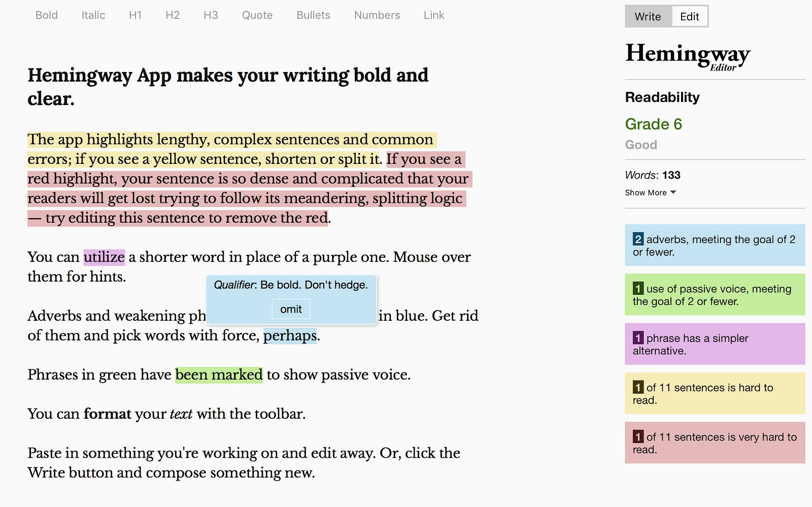Set heading level H1

coord(135,15)
